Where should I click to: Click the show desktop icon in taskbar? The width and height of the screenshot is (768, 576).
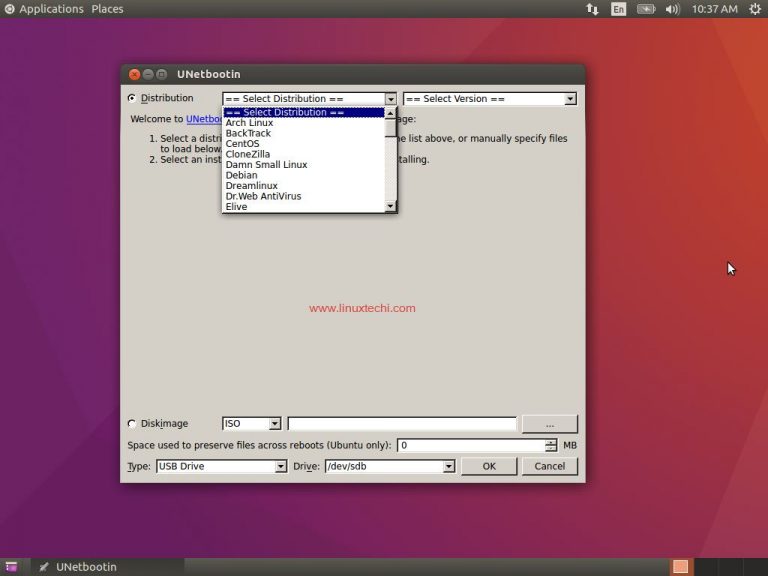point(11,567)
